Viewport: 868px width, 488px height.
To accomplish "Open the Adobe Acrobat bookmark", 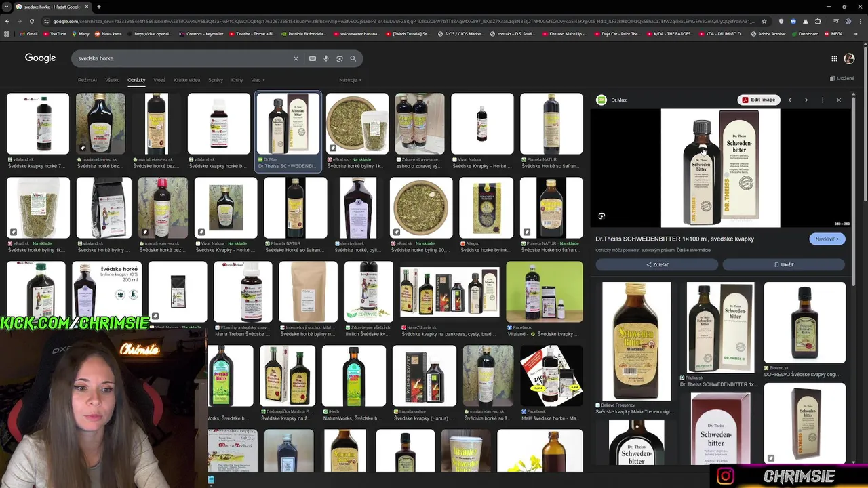I will 768,33.
